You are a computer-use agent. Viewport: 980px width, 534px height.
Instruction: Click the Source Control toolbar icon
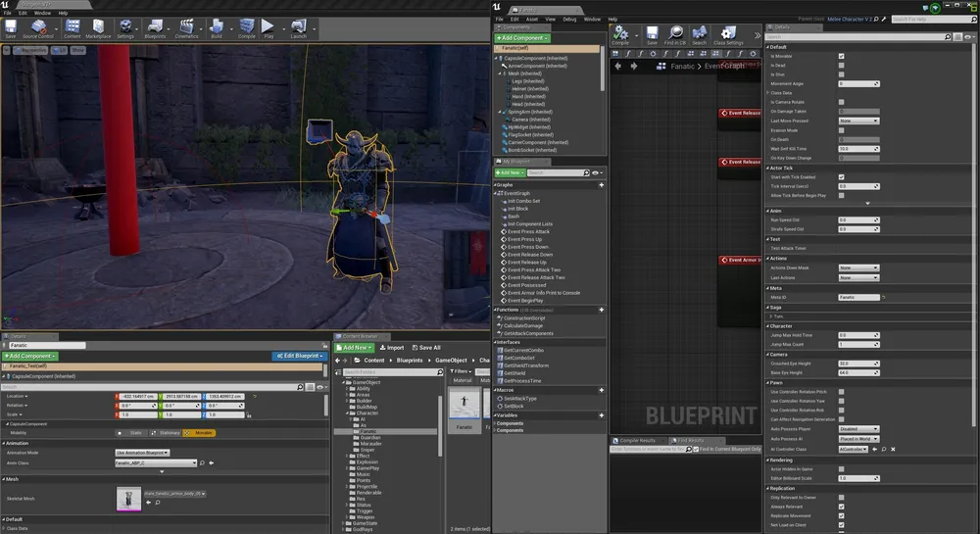pos(38,27)
